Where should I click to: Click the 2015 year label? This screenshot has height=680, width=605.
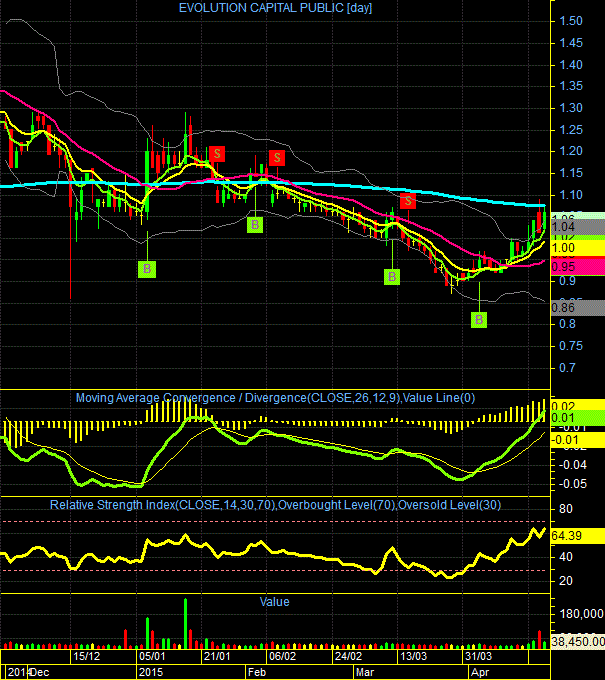tap(150, 672)
